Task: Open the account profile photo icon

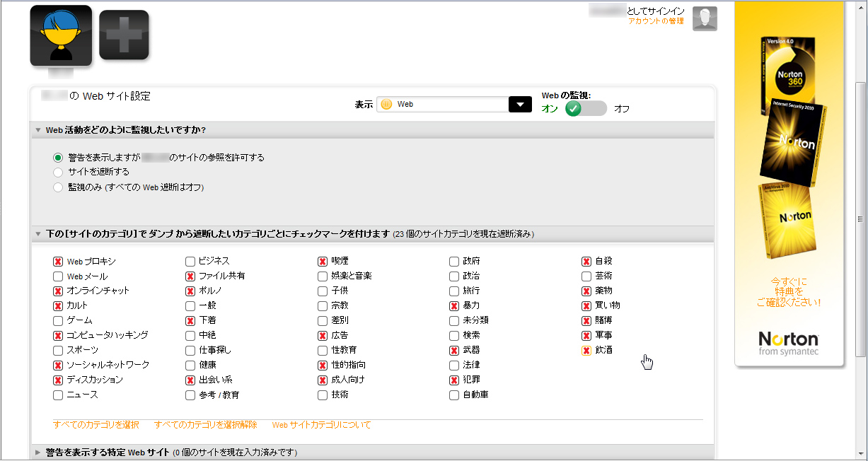Action: [705, 18]
